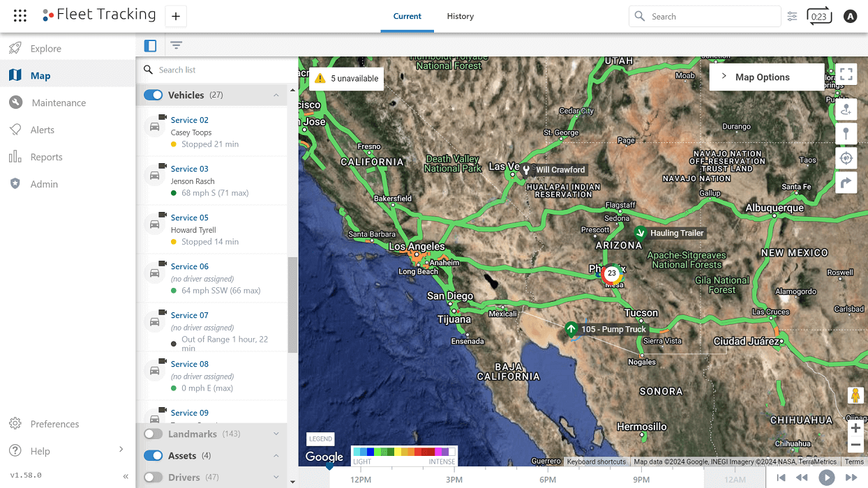Switch to the History tab
The width and height of the screenshot is (868, 488).
pyautogui.click(x=461, y=16)
